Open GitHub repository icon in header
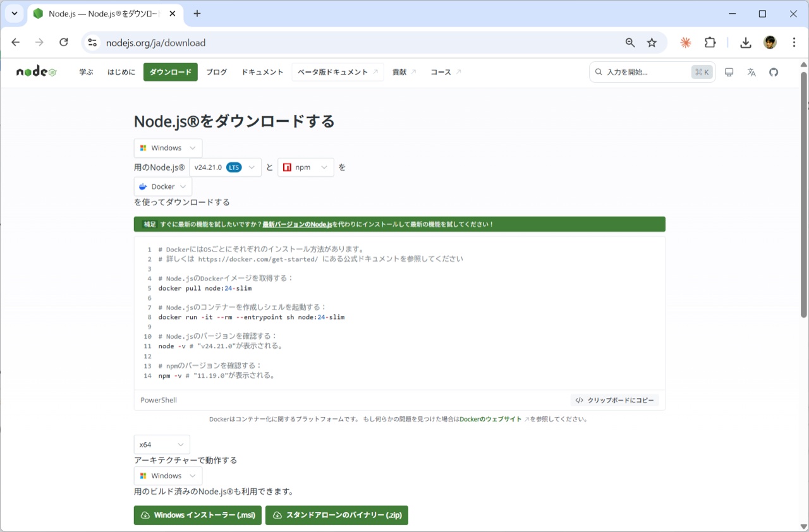The height and width of the screenshot is (532, 809). coord(774,72)
